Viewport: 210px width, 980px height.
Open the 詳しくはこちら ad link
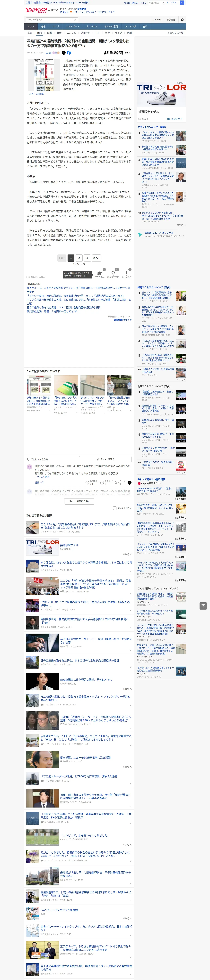pyautogui.click(x=175, y=119)
